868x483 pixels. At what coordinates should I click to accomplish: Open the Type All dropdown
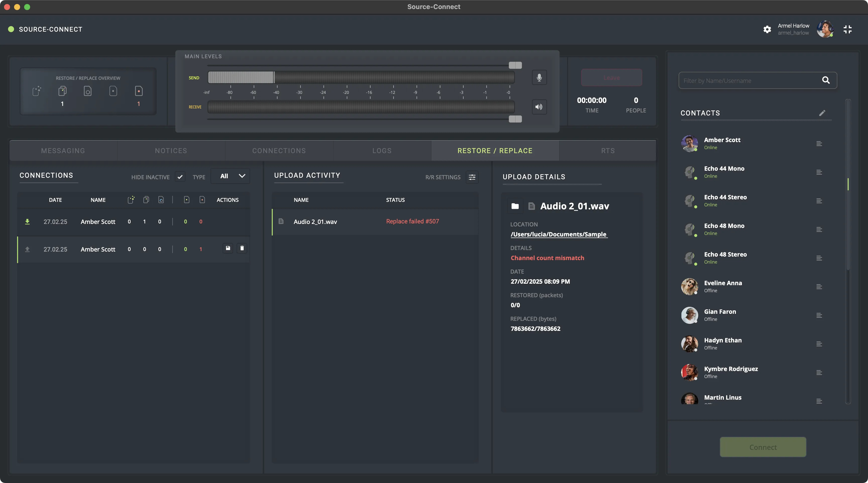[x=231, y=176]
